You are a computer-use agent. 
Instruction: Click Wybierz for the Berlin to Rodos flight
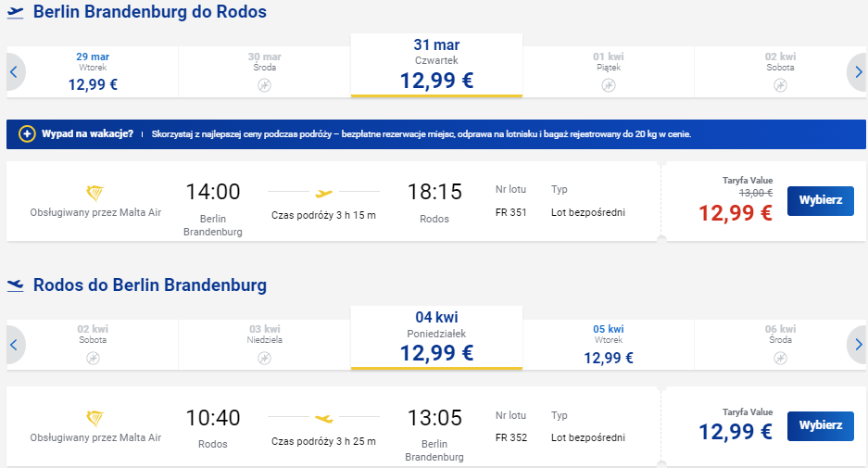click(x=821, y=200)
